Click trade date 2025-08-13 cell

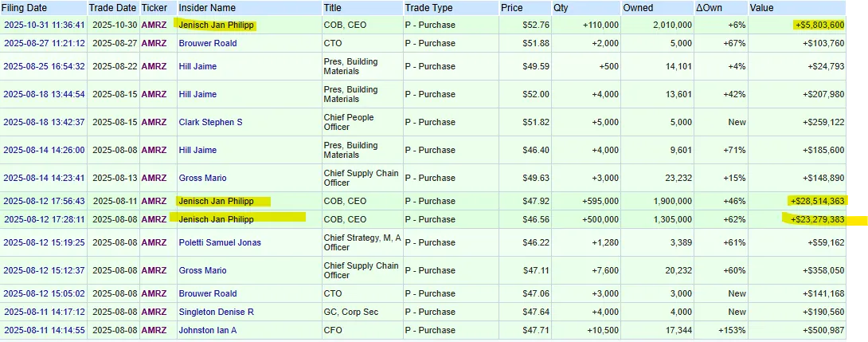click(x=114, y=178)
